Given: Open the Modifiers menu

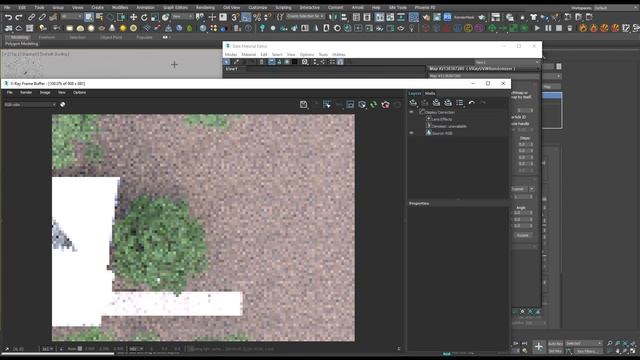Looking at the screenshot, I should point(120,8).
